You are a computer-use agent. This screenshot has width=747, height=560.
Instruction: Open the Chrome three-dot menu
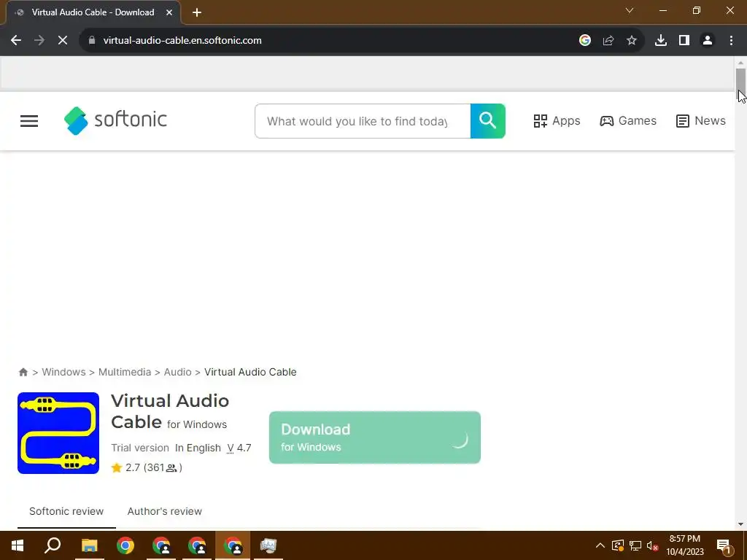[x=731, y=41]
